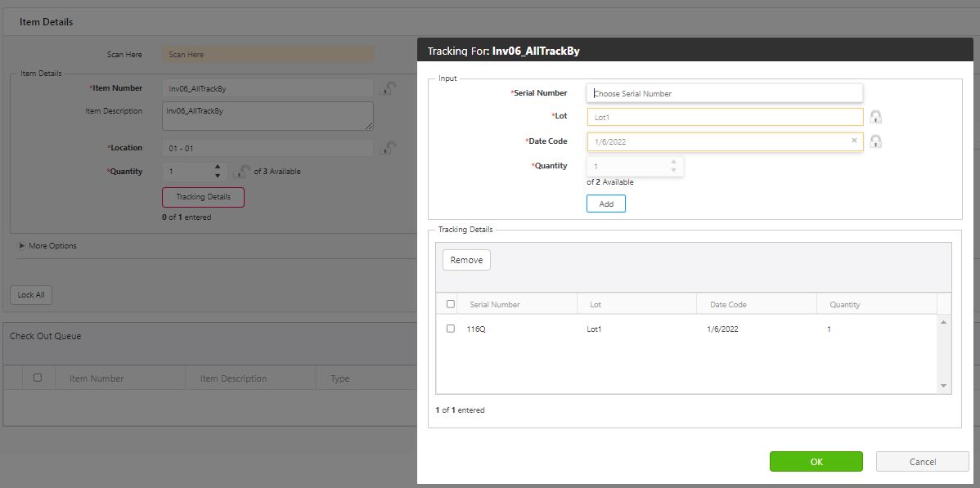Decrease item Quantity with the down arrow

[x=218, y=176]
